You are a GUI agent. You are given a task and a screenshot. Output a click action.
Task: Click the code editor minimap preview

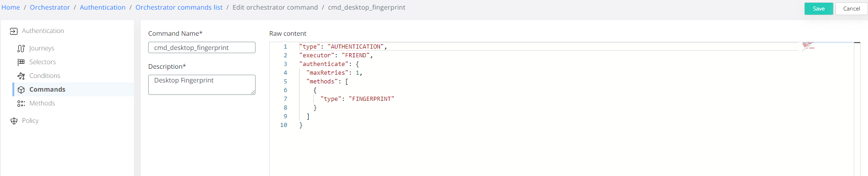click(808, 45)
